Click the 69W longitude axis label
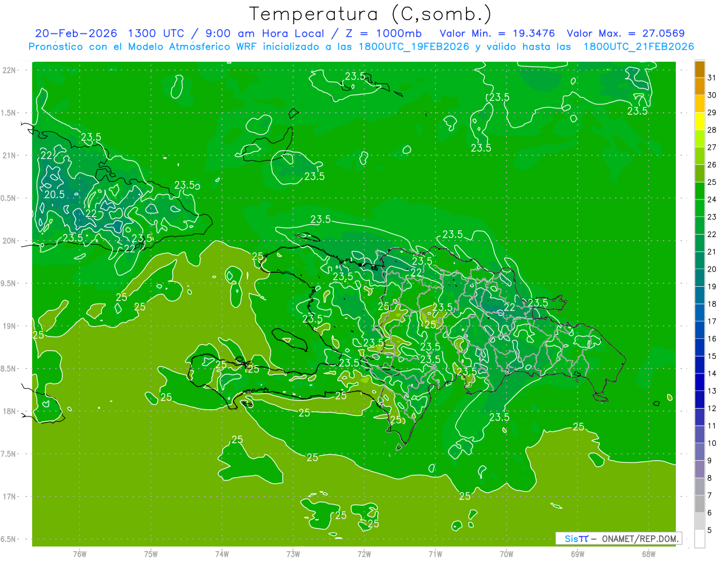This screenshot has width=728, height=562. (x=577, y=554)
